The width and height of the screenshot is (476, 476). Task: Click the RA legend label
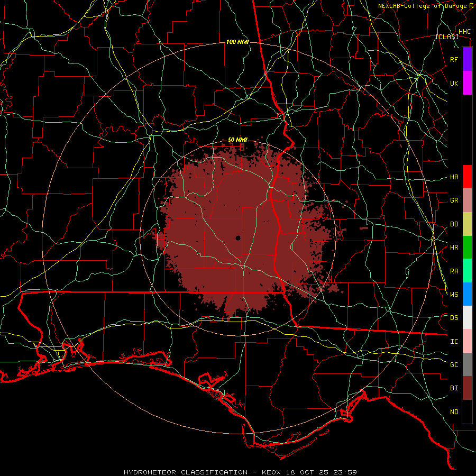pos(454,271)
